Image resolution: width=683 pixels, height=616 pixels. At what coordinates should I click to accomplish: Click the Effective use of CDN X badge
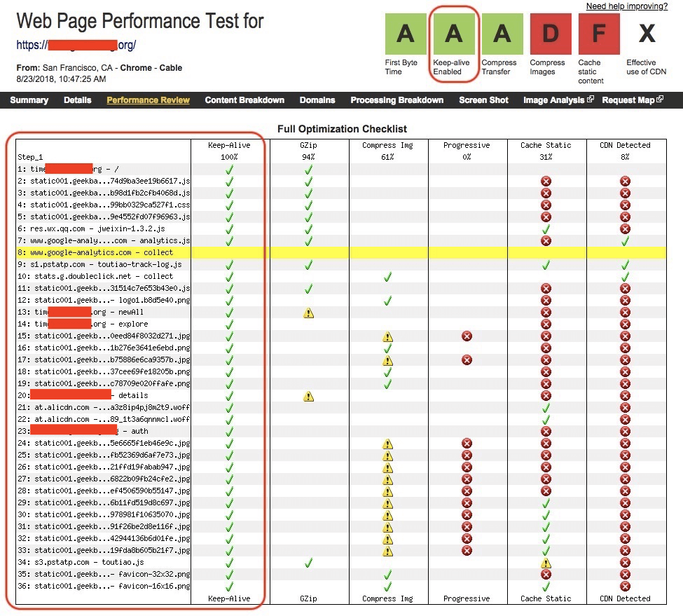click(647, 34)
